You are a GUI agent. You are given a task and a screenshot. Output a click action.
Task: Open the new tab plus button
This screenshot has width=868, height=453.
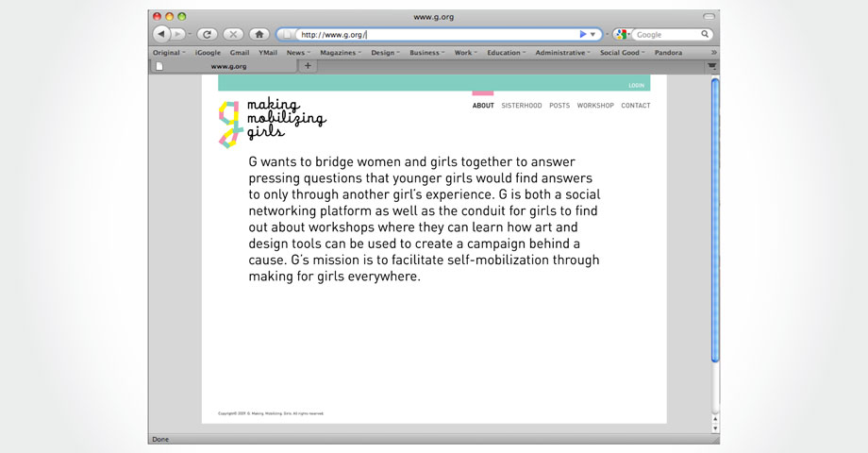point(308,66)
